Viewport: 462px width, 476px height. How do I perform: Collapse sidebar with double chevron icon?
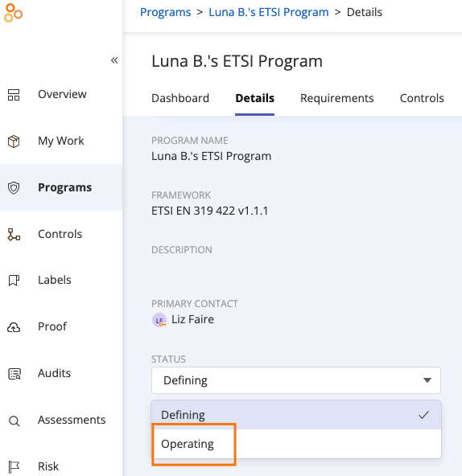tap(114, 60)
